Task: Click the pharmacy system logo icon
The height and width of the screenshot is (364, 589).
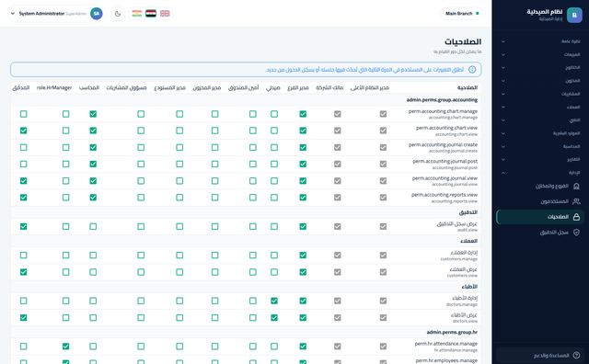Action: (x=574, y=15)
